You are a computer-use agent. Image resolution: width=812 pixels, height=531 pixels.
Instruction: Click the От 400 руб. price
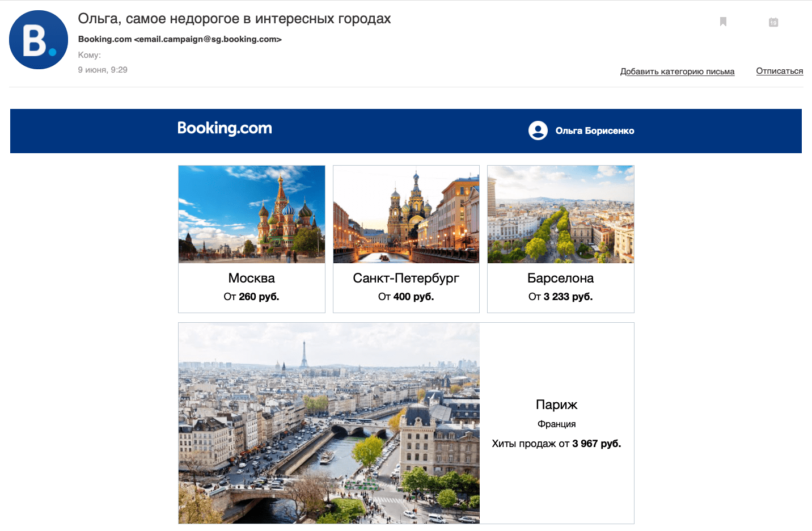(406, 297)
